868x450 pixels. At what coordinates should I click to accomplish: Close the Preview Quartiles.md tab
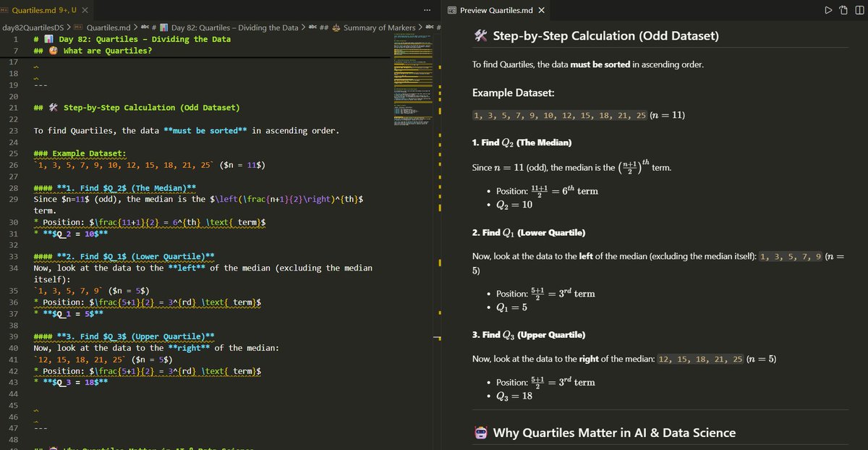[542, 10]
